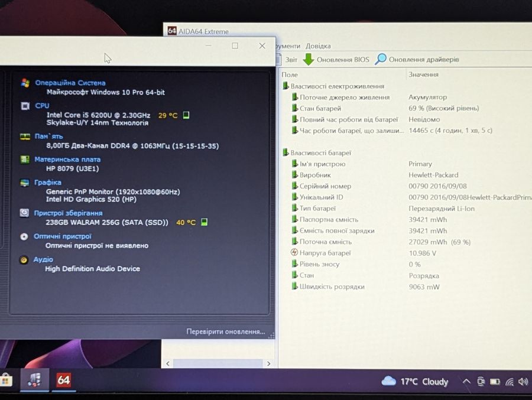
Task: Click the right arrow of horizontal scrollbar
Action: (268, 363)
